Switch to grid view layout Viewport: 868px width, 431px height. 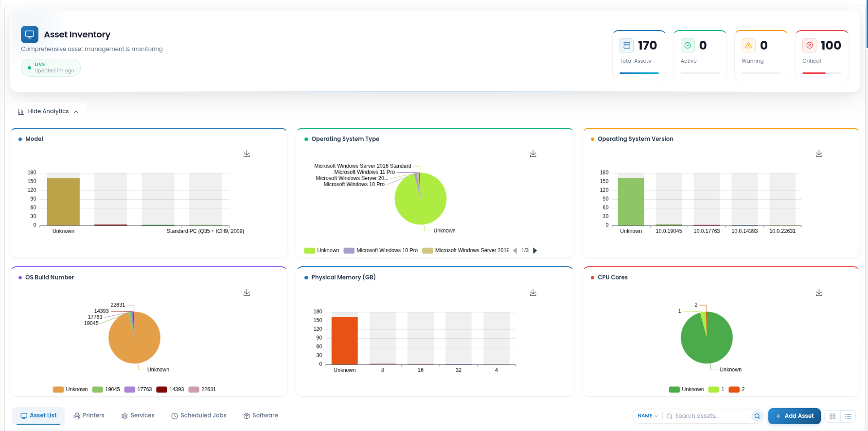833,416
